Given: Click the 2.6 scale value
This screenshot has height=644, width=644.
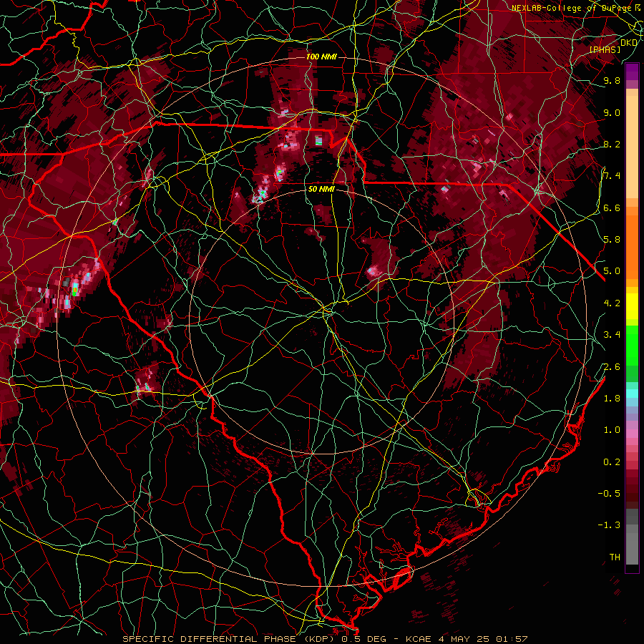Looking at the screenshot, I should 612,367.
